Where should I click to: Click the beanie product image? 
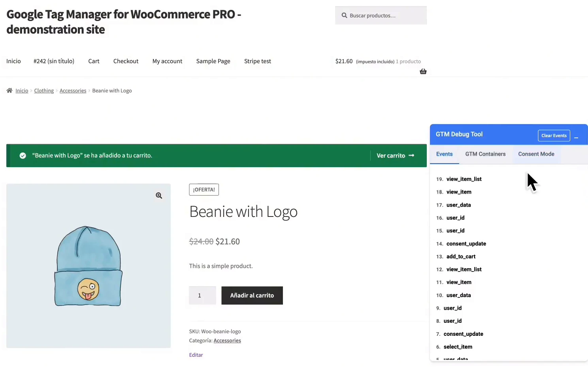tap(89, 266)
